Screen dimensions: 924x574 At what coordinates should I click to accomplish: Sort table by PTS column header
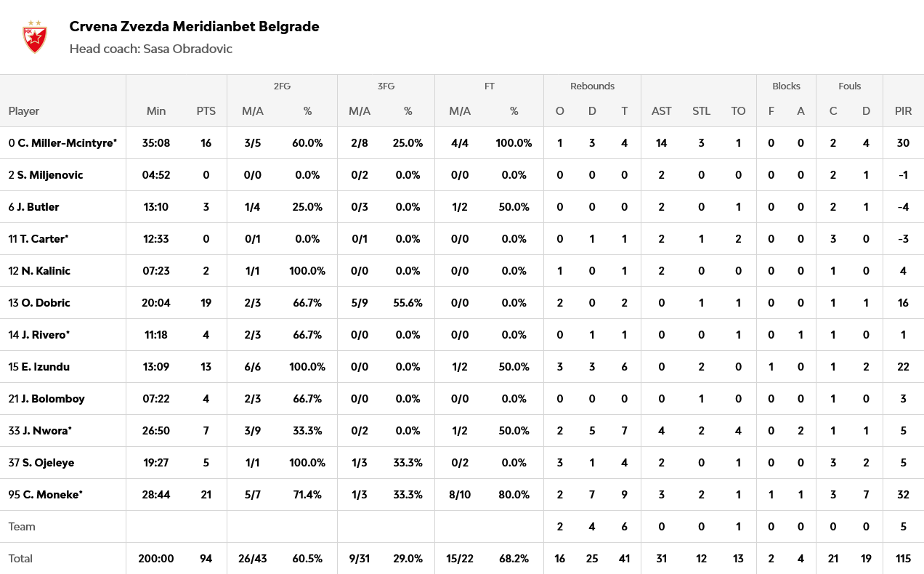206,111
